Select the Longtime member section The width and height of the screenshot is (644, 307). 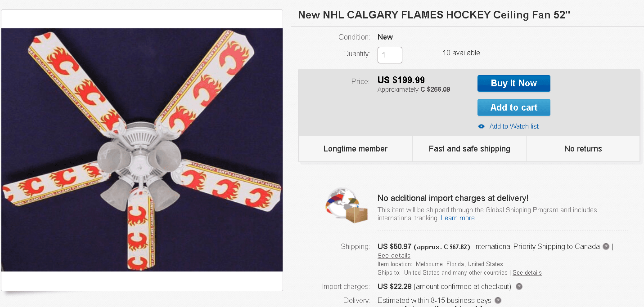click(x=355, y=149)
